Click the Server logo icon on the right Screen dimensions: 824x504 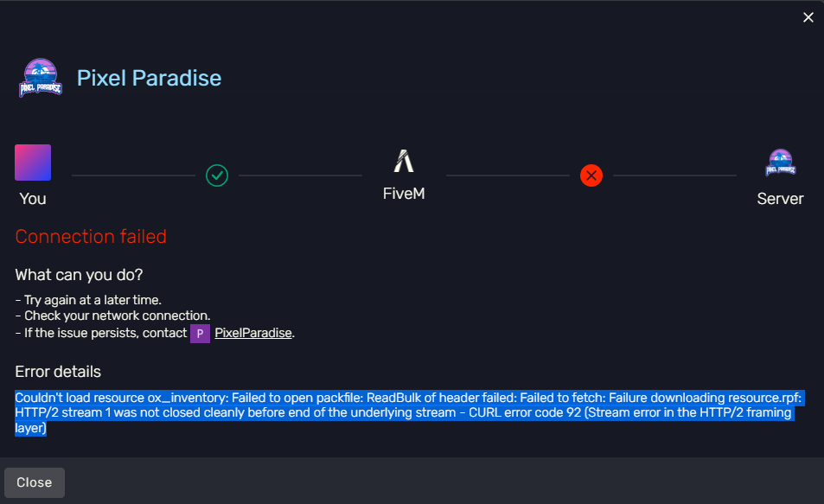coord(781,163)
